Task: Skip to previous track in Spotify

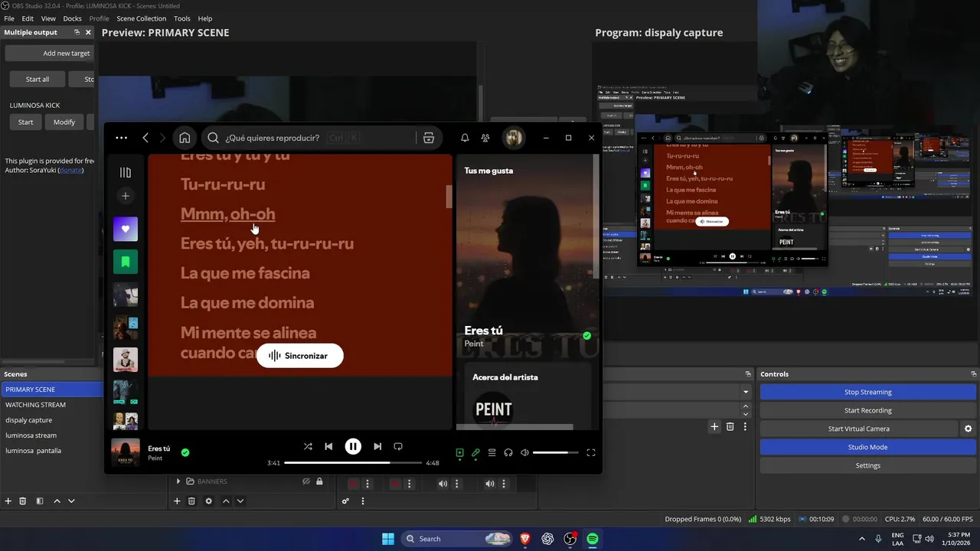Action: [328, 446]
